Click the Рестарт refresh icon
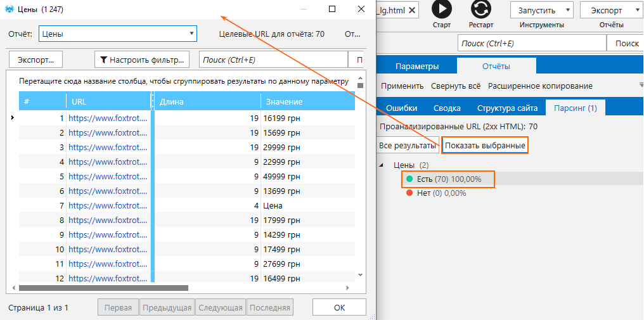 (480, 9)
